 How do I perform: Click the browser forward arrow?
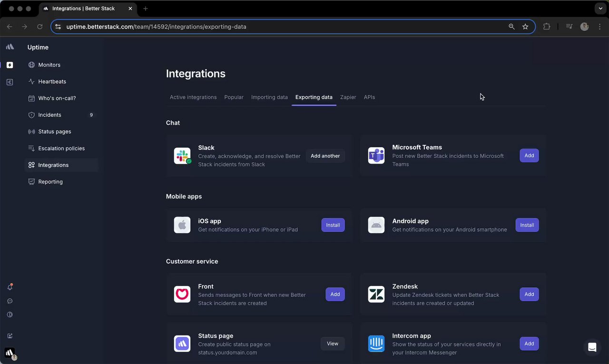point(25,27)
